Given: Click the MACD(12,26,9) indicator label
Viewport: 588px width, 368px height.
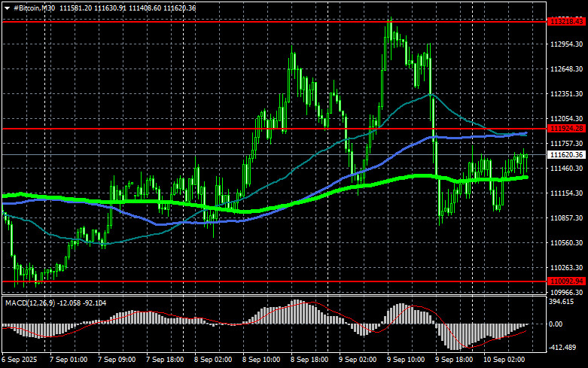Looking at the screenshot, I should [30, 303].
